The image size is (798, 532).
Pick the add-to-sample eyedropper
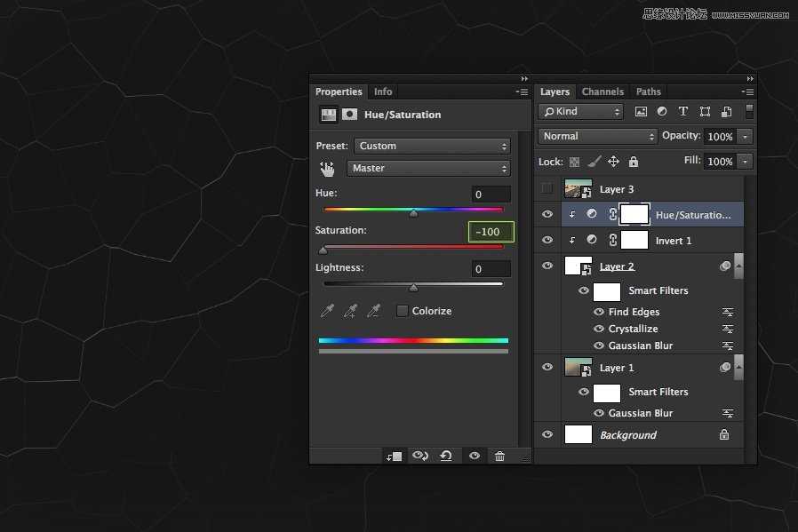[350, 311]
